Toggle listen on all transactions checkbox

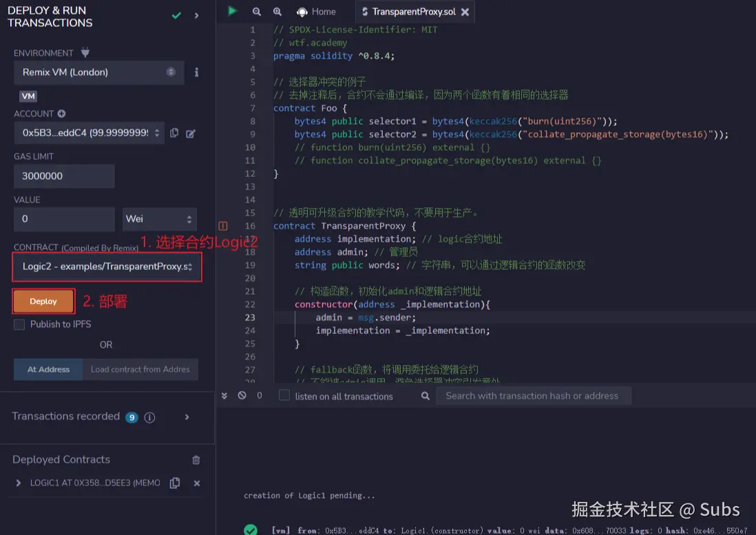(284, 395)
